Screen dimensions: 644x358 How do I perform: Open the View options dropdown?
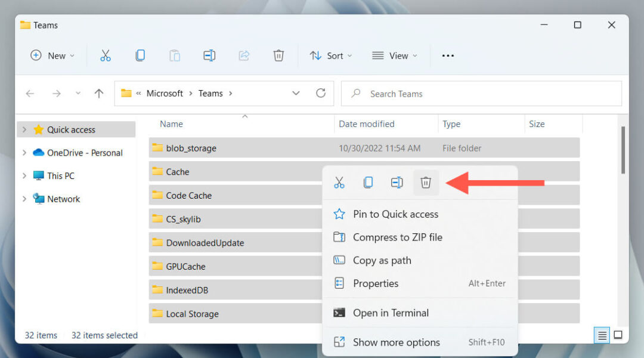395,55
